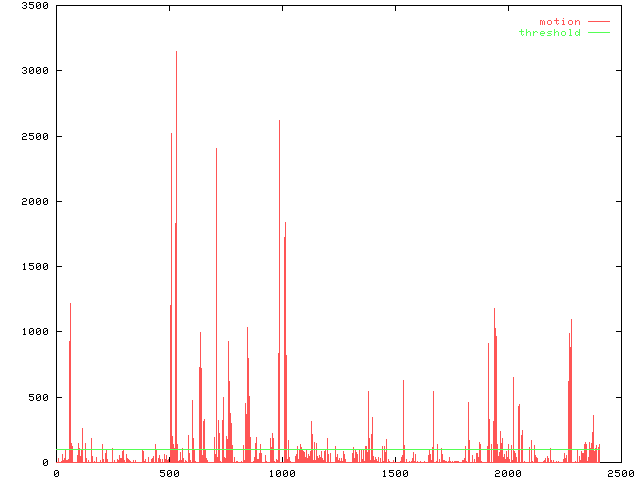Click the 3500 label on the y-axis
Viewport: 640px width, 480px height.
[34, 6]
